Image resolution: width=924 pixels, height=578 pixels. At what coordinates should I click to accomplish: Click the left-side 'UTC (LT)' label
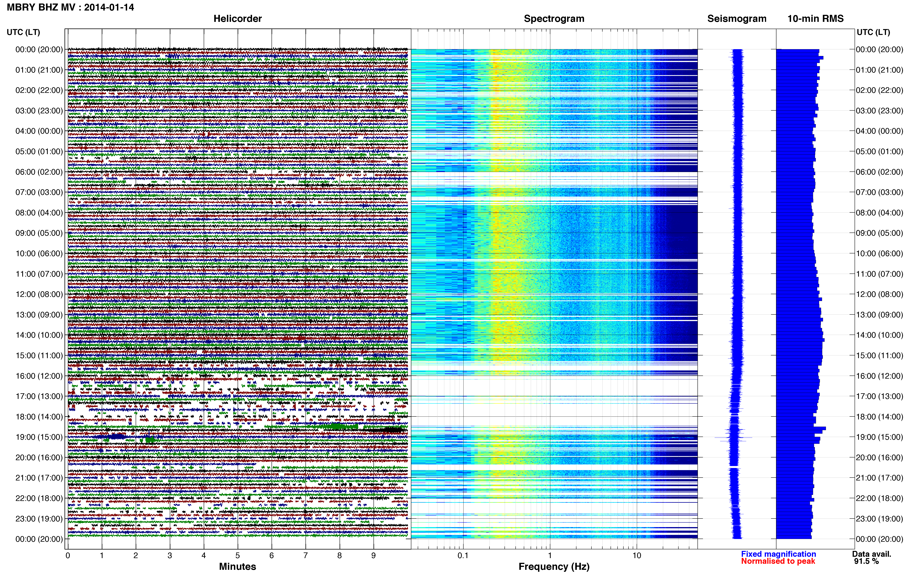23,32
